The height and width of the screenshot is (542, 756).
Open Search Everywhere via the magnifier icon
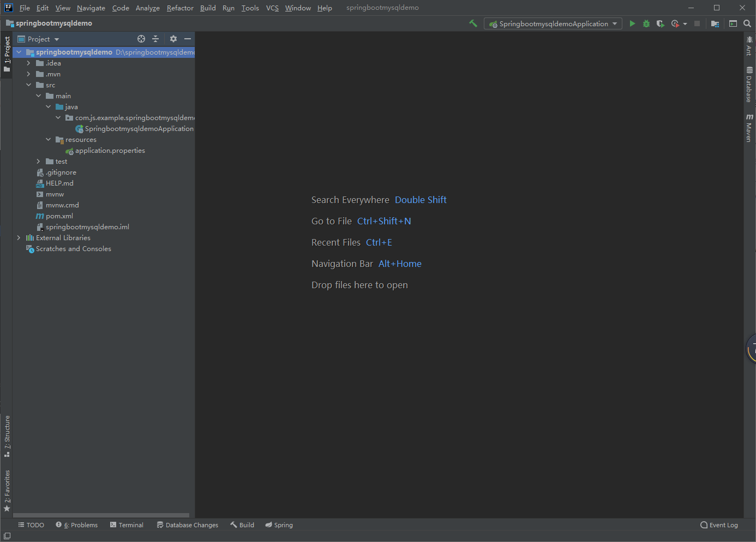pyautogui.click(x=747, y=23)
